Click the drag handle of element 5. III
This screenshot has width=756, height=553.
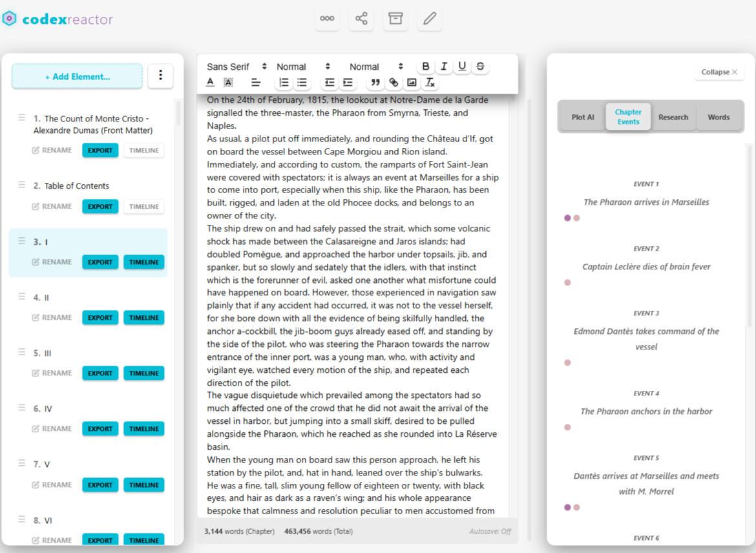click(x=22, y=352)
